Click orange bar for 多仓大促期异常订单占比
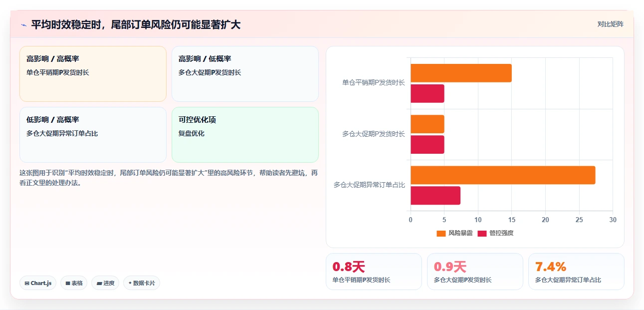This screenshot has width=644, height=310. pyautogui.click(x=503, y=175)
